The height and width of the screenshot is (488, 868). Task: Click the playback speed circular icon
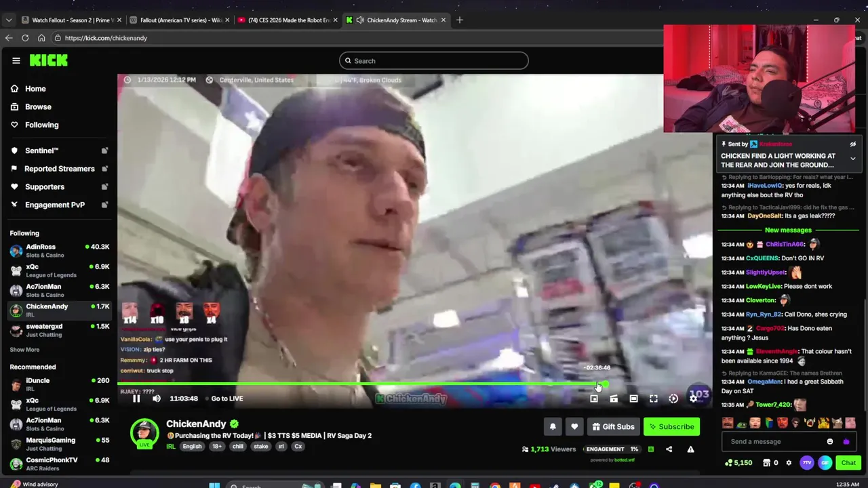coord(673,399)
